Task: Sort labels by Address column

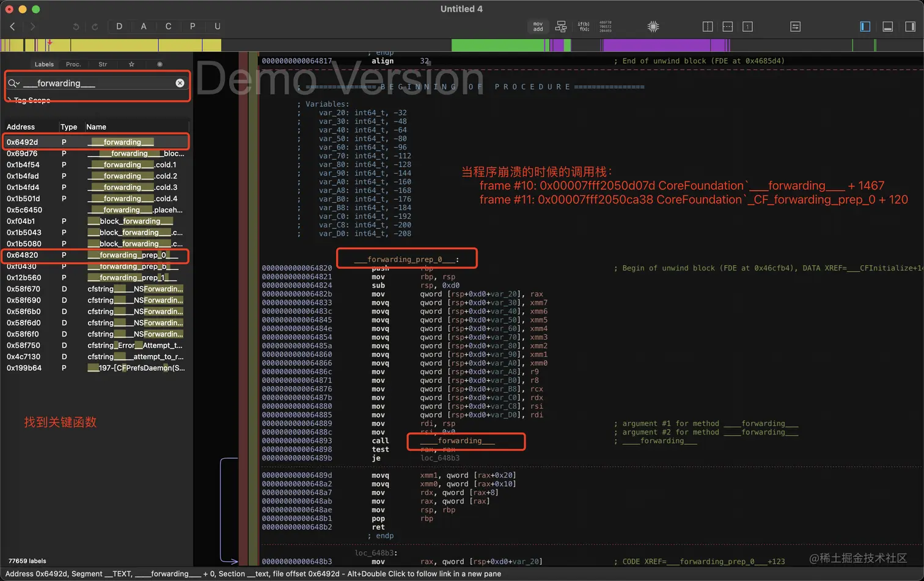Action: point(21,127)
